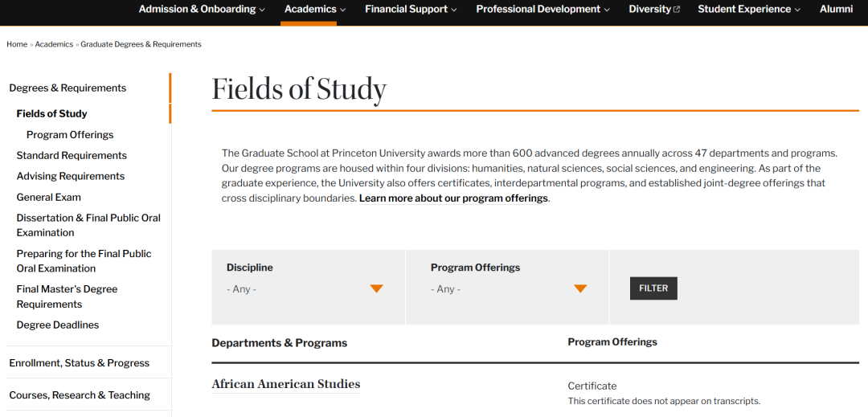Open the Academics navigation menu
868x417 pixels.
pos(315,10)
